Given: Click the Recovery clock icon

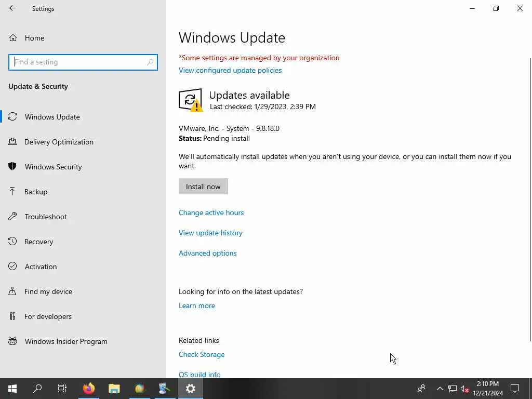Looking at the screenshot, I should pyautogui.click(x=12, y=241).
